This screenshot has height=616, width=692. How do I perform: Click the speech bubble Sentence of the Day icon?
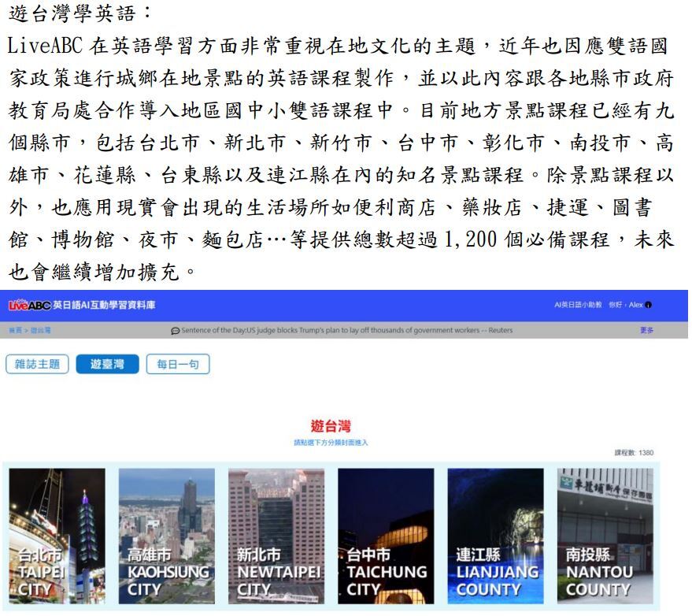(174, 330)
